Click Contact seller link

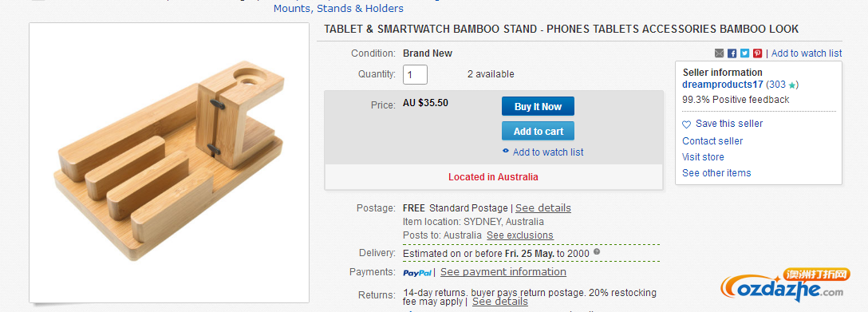click(x=712, y=141)
